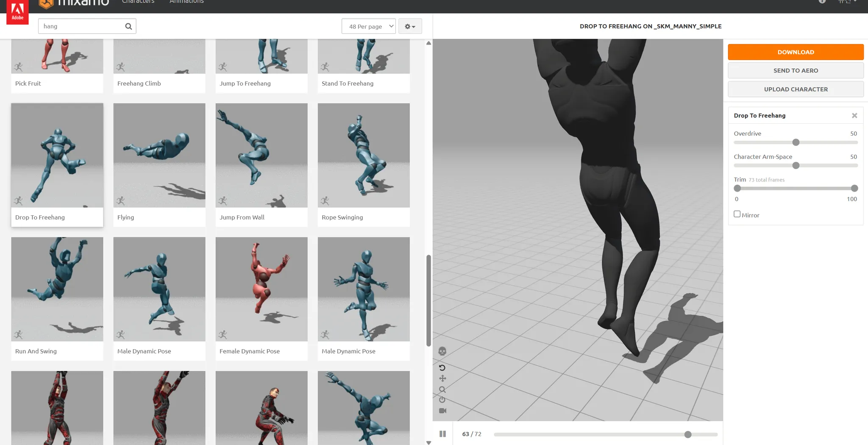
Task: Select the viewer zoom magnifier icon
Action: (442, 389)
